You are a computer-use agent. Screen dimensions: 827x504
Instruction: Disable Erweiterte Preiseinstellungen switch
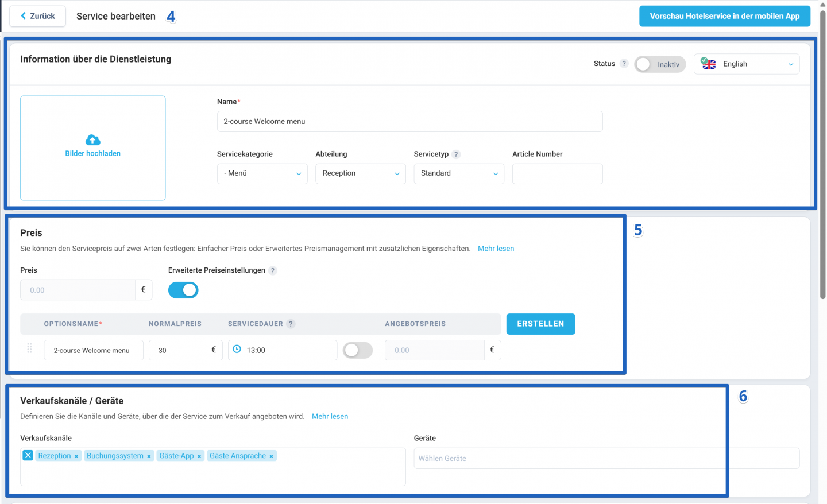tap(183, 290)
